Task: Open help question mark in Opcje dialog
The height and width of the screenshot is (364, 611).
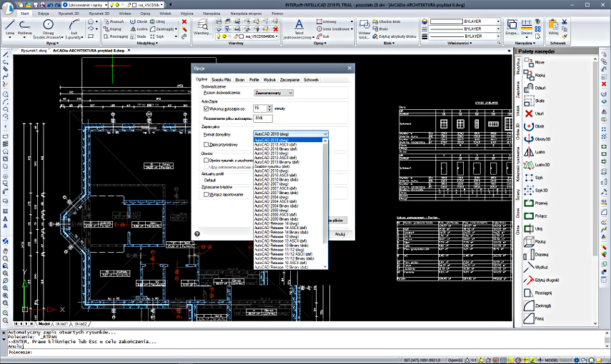Action: [x=197, y=234]
